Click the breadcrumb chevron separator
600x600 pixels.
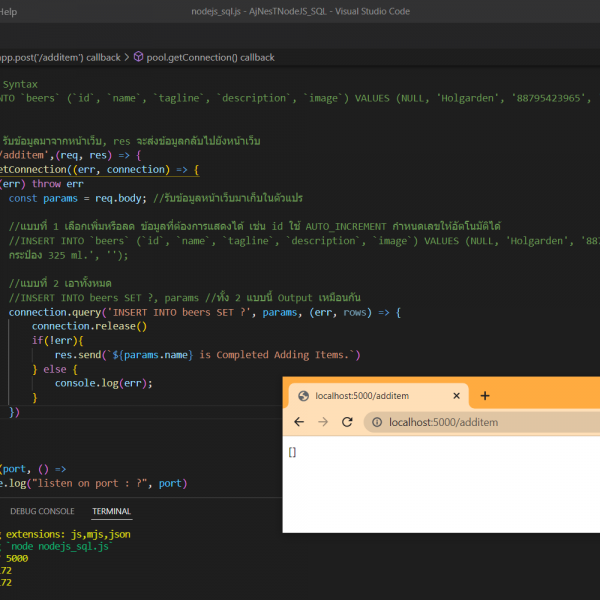click(127, 57)
